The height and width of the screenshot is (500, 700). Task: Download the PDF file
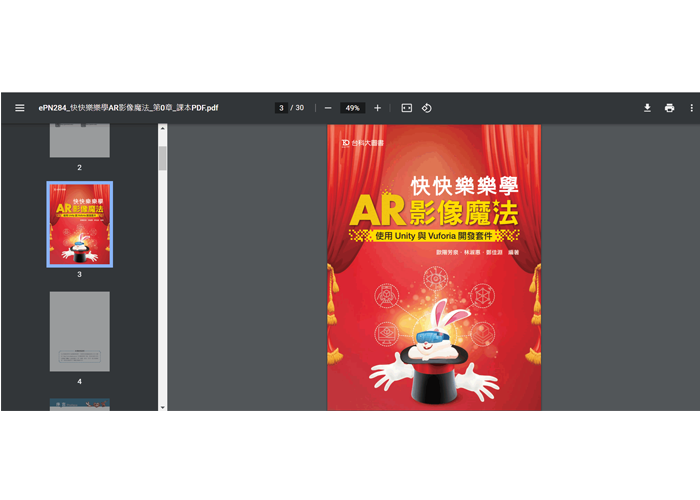[x=647, y=108]
